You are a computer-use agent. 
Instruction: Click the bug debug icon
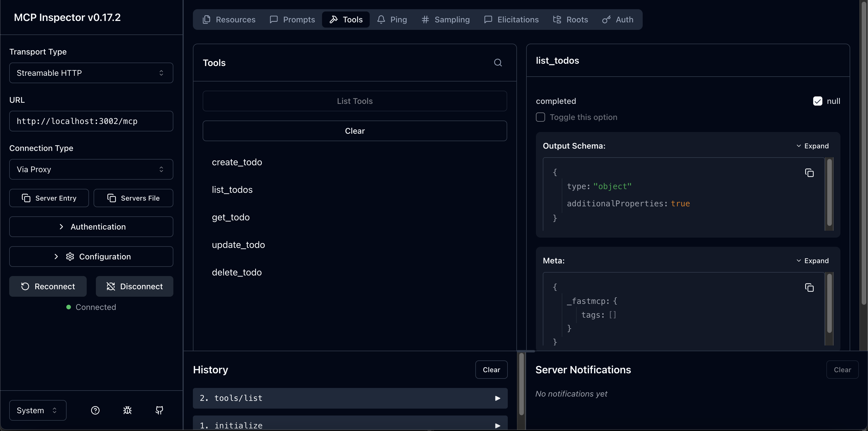click(127, 410)
